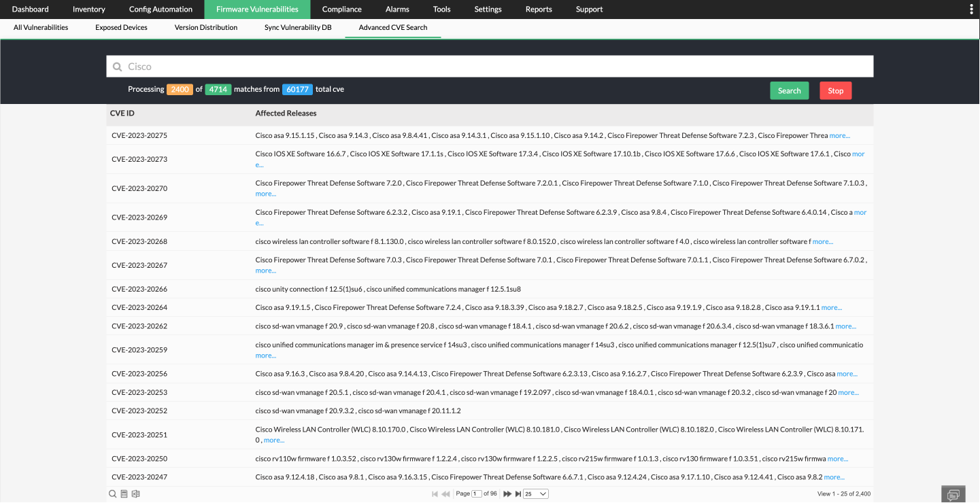Switch to the Exposed Devices tab

click(121, 28)
